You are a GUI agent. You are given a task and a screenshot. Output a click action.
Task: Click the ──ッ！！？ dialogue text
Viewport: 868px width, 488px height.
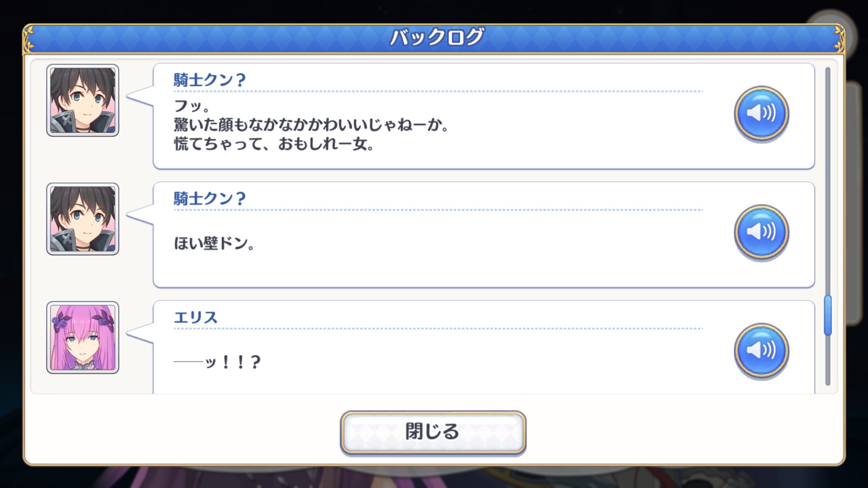[217, 362]
